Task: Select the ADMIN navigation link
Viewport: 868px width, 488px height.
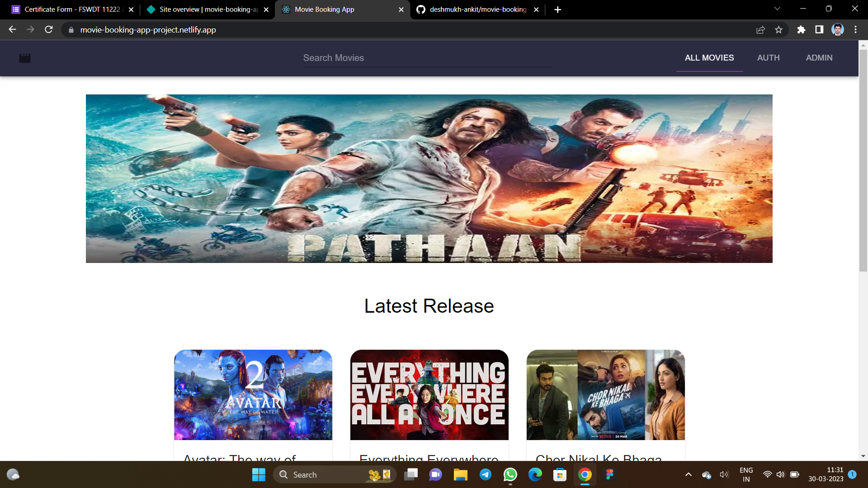Action: tap(819, 58)
